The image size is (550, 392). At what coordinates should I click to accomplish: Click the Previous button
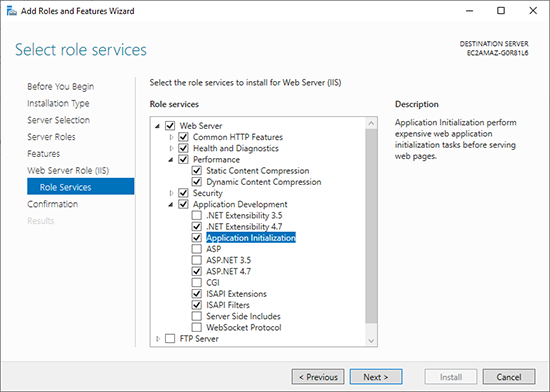pyautogui.click(x=318, y=377)
